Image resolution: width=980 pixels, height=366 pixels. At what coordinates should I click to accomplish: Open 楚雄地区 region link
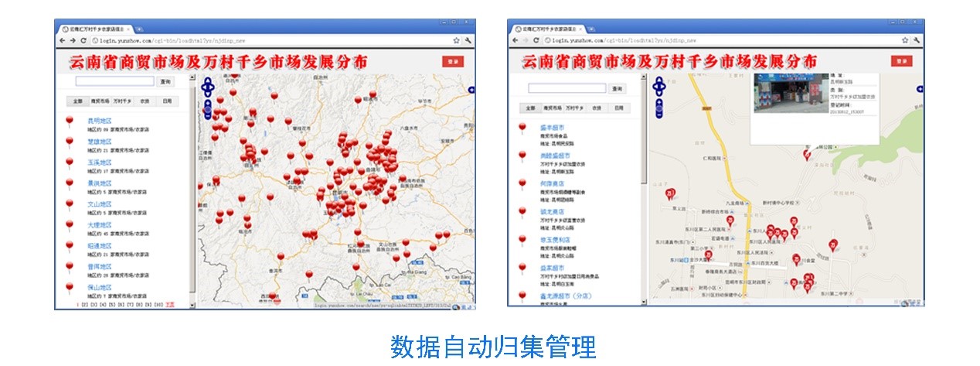click(100, 142)
